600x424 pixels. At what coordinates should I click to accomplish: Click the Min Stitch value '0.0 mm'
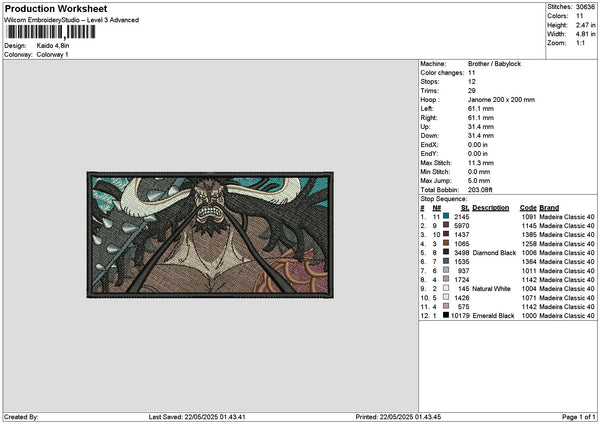[479, 172]
